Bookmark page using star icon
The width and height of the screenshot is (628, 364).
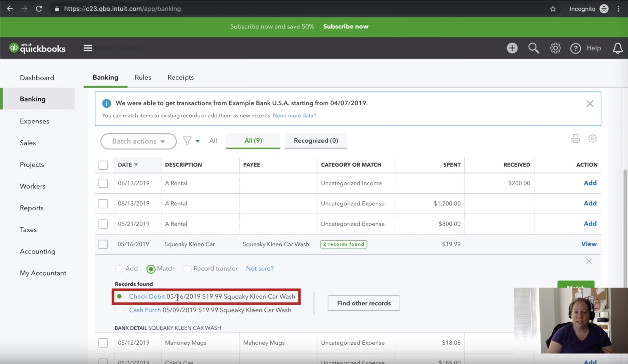pos(553,9)
